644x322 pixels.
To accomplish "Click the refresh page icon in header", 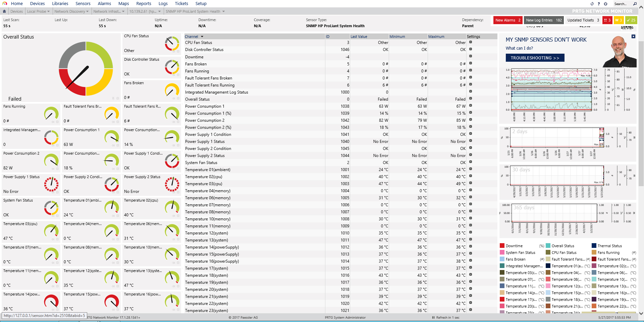I will click(592, 4).
